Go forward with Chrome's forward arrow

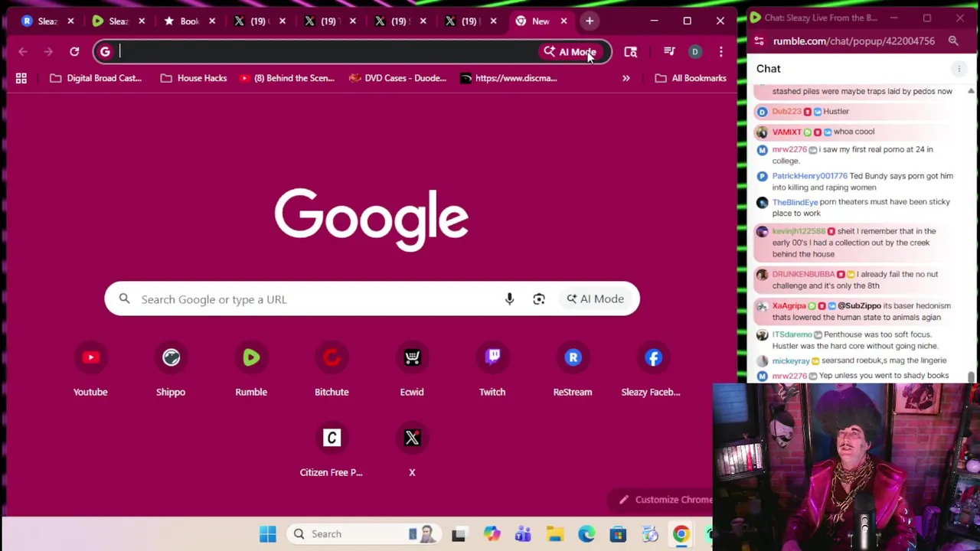tap(48, 51)
